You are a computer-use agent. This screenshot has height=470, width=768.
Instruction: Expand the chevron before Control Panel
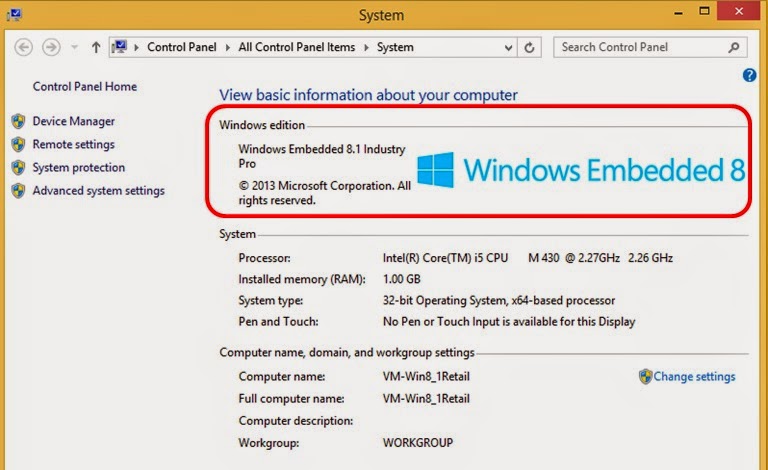[137, 47]
